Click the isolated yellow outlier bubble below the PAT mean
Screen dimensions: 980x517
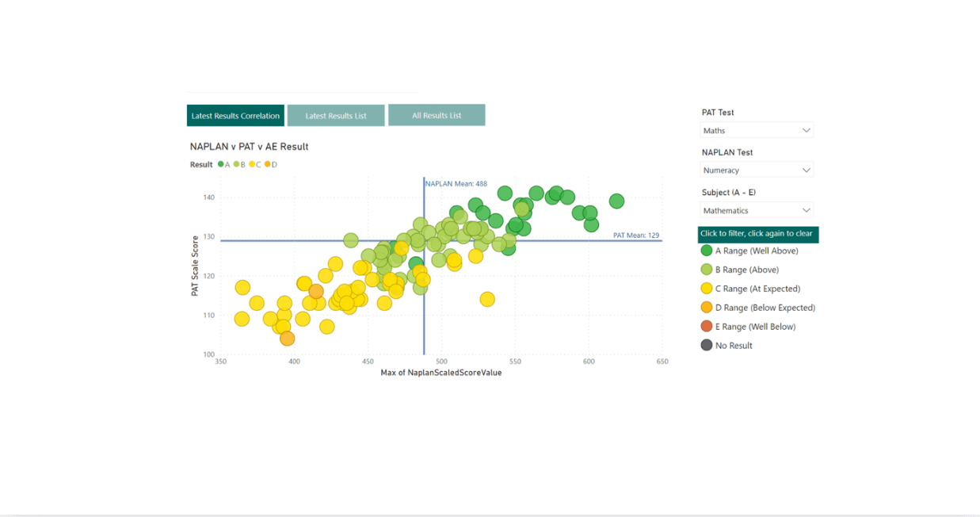(487, 299)
